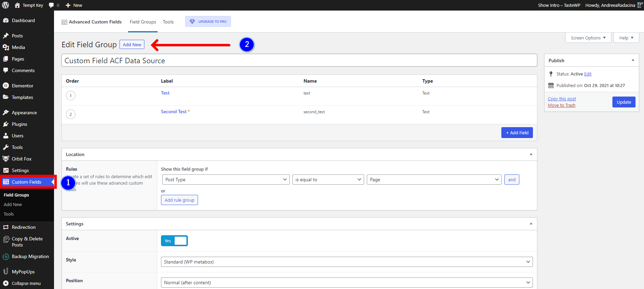This screenshot has width=644, height=289.
Task: Click the Elementor sidebar icon
Action: 6,86
